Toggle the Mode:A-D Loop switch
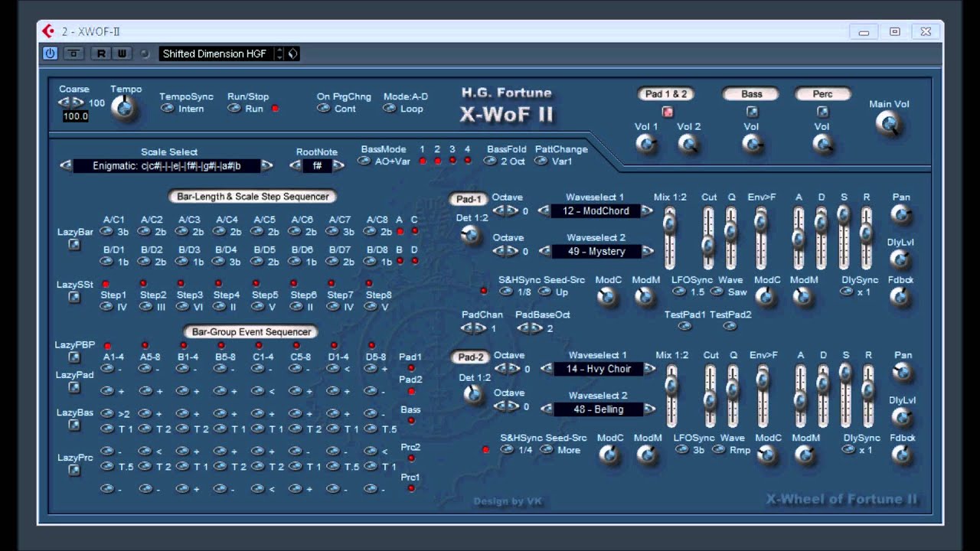The height and width of the screenshot is (551, 980). (x=390, y=109)
